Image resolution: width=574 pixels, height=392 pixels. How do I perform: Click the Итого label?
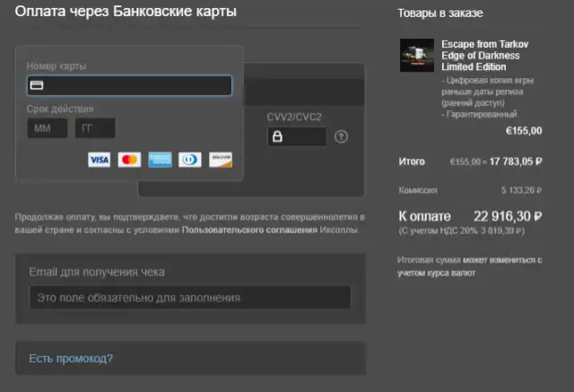[x=412, y=161]
